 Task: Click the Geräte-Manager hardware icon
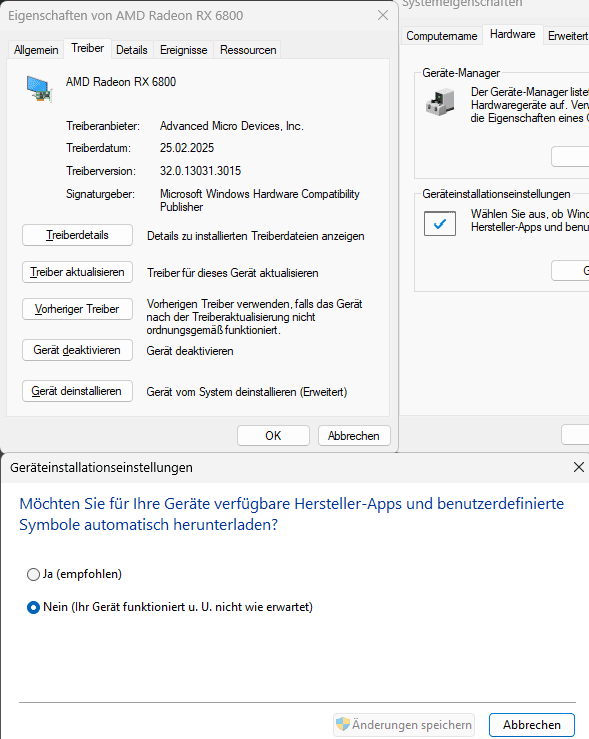pos(440,102)
